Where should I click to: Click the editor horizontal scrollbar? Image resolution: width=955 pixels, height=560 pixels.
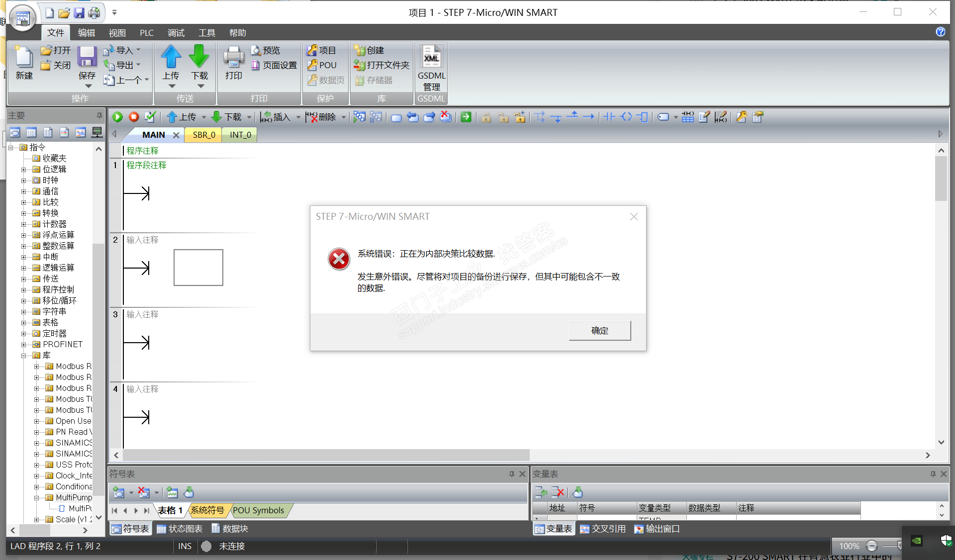[326, 455]
